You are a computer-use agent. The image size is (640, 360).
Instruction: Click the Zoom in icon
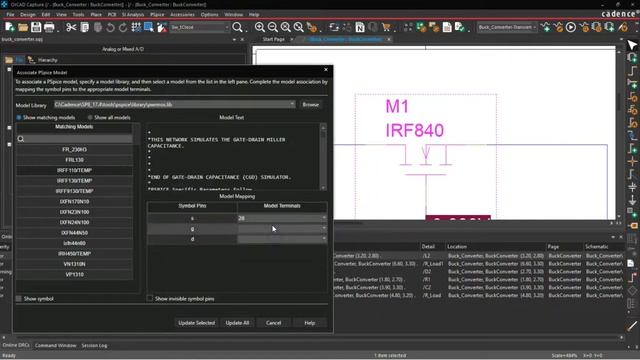pos(260,27)
